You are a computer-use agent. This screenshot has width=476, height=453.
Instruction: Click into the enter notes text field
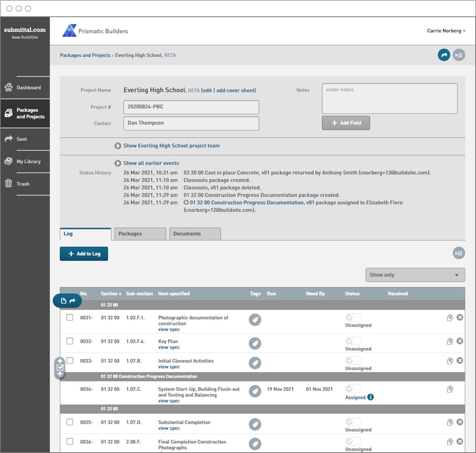click(389, 98)
